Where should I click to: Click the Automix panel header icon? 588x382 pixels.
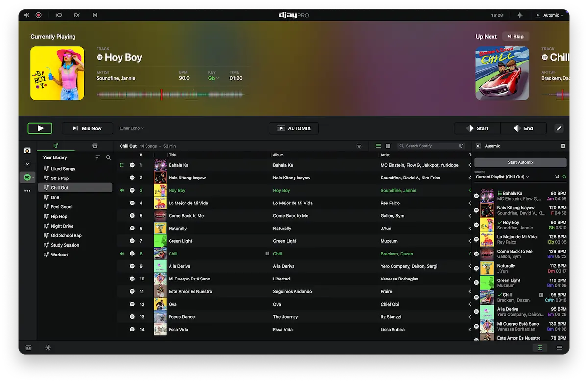click(x=478, y=146)
